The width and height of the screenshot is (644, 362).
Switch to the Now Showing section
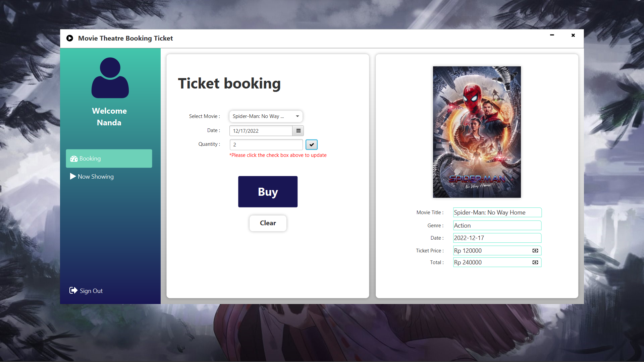coord(96,177)
